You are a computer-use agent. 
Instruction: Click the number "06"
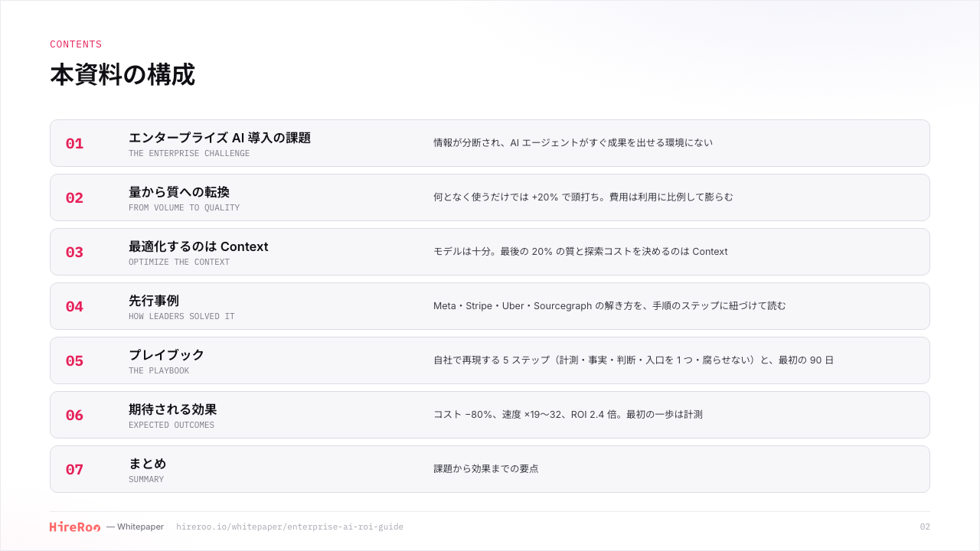(74, 416)
